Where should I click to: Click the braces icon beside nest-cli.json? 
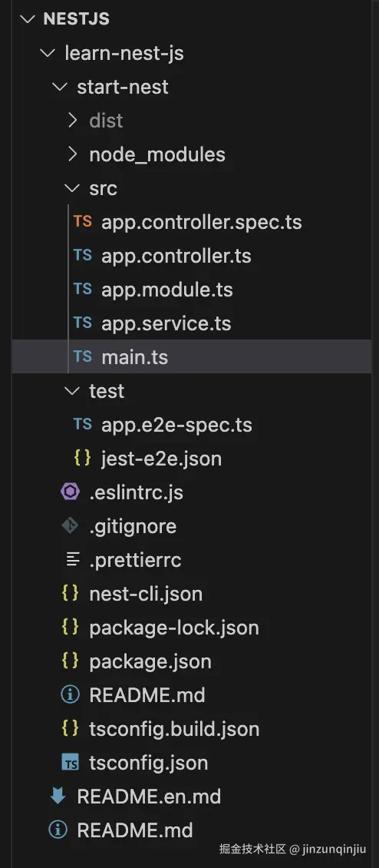[x=71, y=594]
